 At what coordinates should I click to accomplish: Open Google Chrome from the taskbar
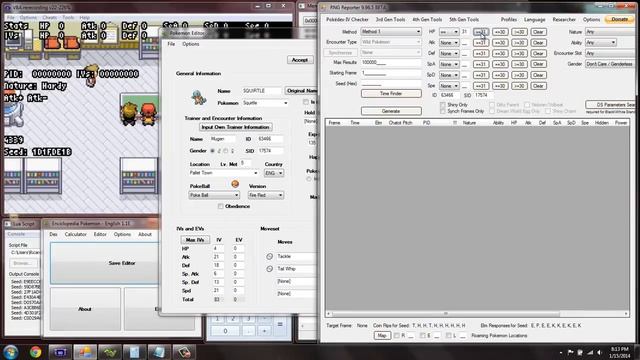click(36, 352)
